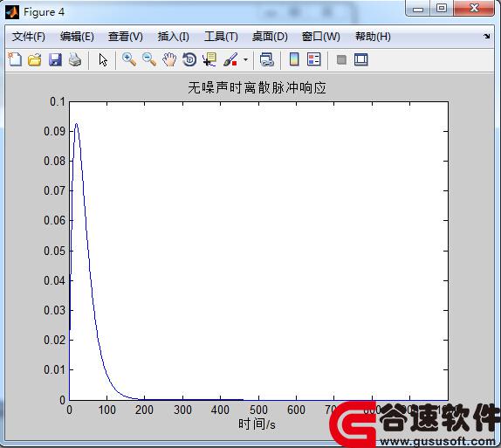501x448 pixels.
Task: Hide plot tools with gray square icon
Action: click(341, 59)
